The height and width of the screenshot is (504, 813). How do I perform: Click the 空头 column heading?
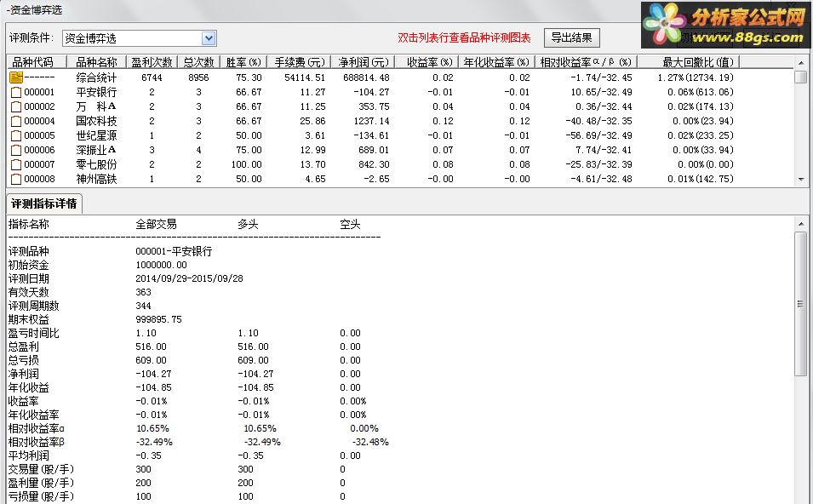[350, 225]
